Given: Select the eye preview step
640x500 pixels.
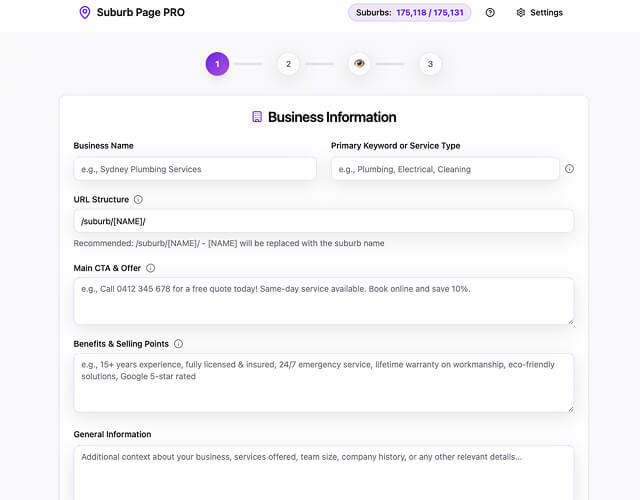Looking at the screenshot, I should (x=359, y=64).
